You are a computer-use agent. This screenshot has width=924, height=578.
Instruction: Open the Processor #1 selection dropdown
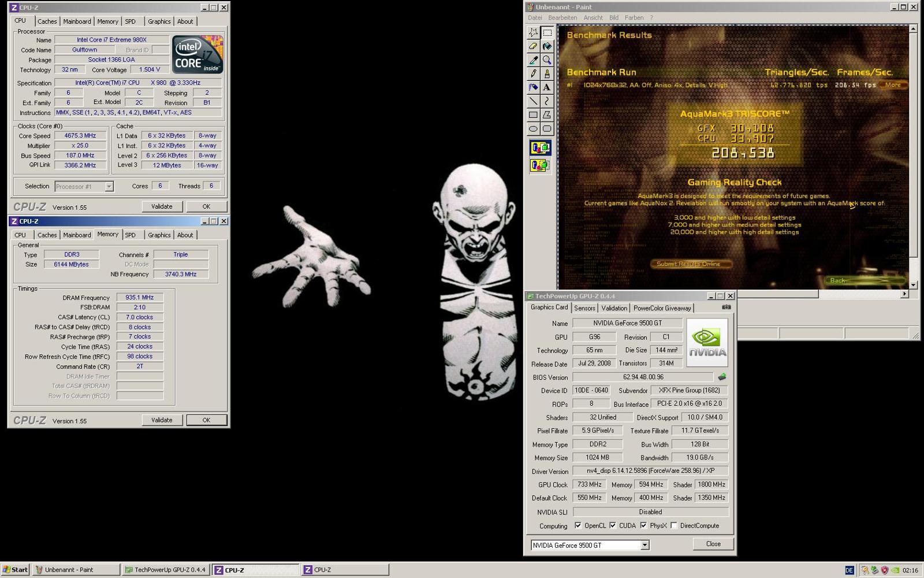click(x=109, y=186)
